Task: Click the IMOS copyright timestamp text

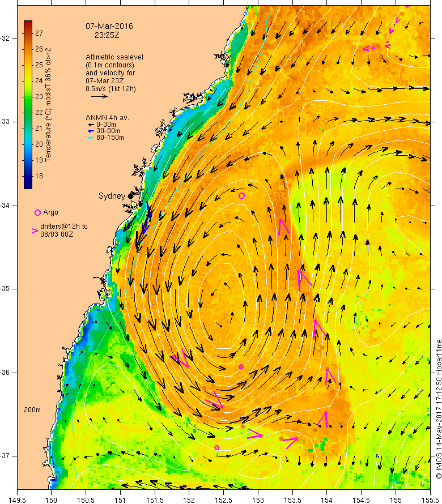Action: click(x=439, y=409)
